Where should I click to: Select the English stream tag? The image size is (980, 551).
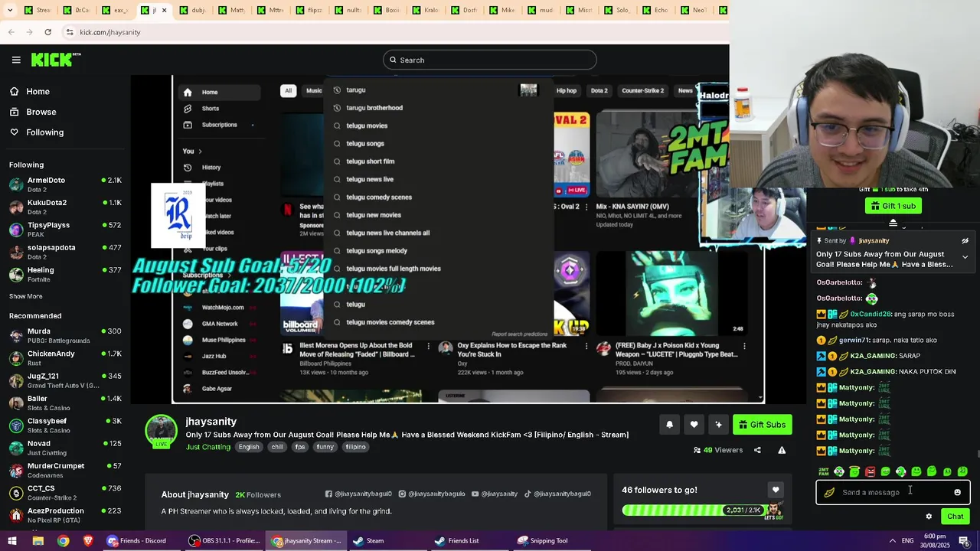pyautogui.click(x=249, y=447)
